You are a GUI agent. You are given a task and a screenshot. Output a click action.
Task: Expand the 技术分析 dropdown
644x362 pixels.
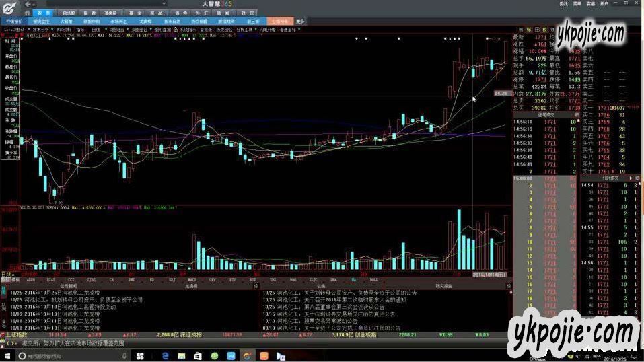(x=42, y=30)
